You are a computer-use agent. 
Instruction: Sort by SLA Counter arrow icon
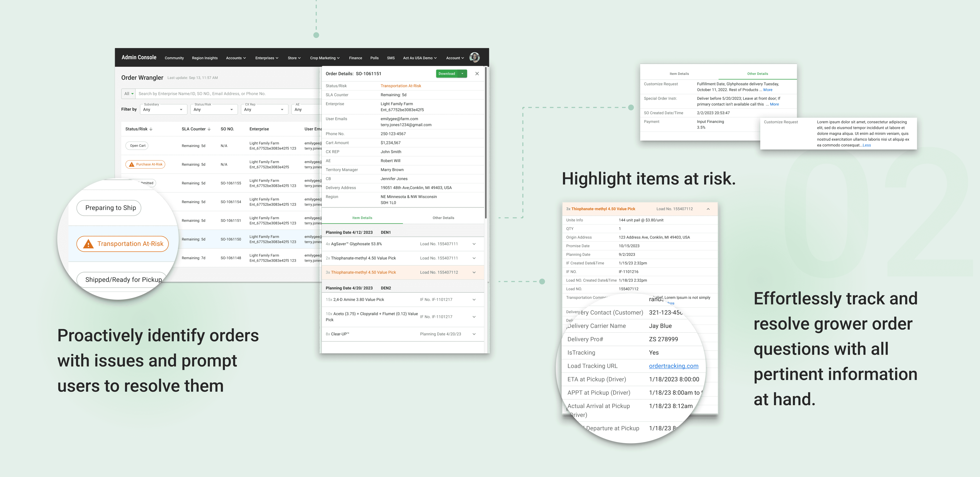click(209, 129)
